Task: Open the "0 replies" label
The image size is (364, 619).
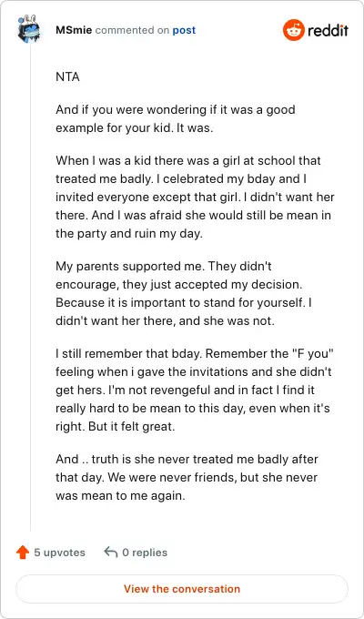Action: [145, 553]
